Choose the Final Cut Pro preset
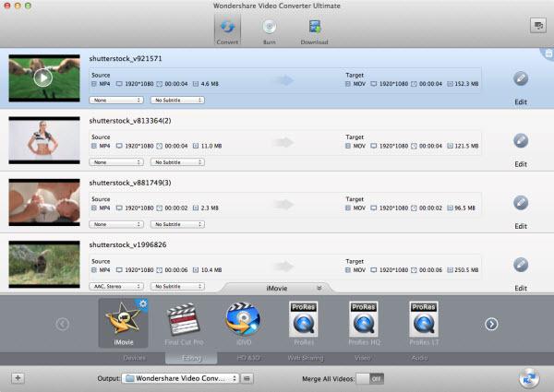 184,323
